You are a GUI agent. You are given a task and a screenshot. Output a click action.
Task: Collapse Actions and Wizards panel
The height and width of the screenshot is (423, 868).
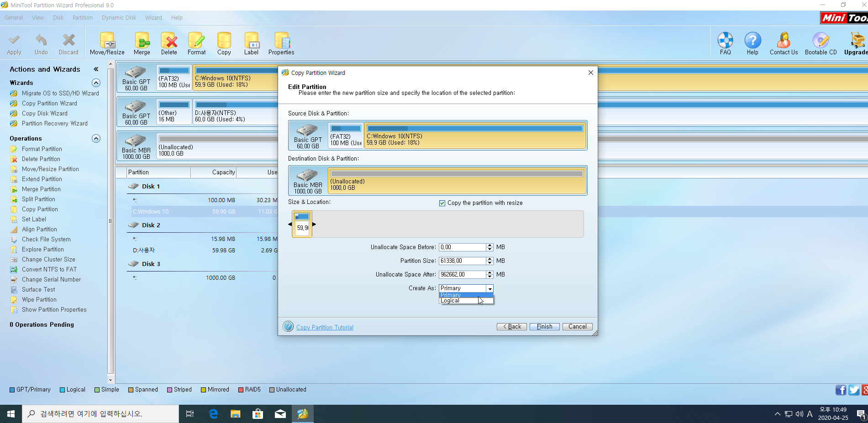coord(96,69)
